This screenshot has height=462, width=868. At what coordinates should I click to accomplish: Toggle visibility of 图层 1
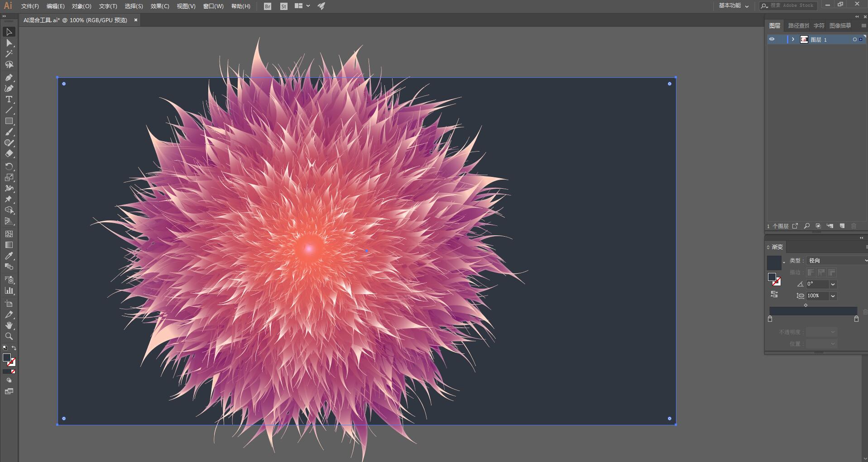pos(772,39)
